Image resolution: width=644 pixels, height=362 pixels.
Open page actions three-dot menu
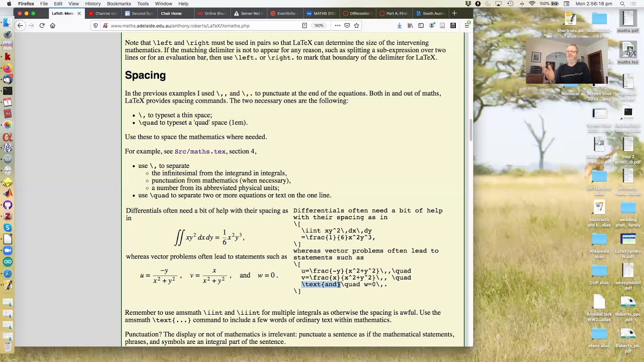click(338, 26)
